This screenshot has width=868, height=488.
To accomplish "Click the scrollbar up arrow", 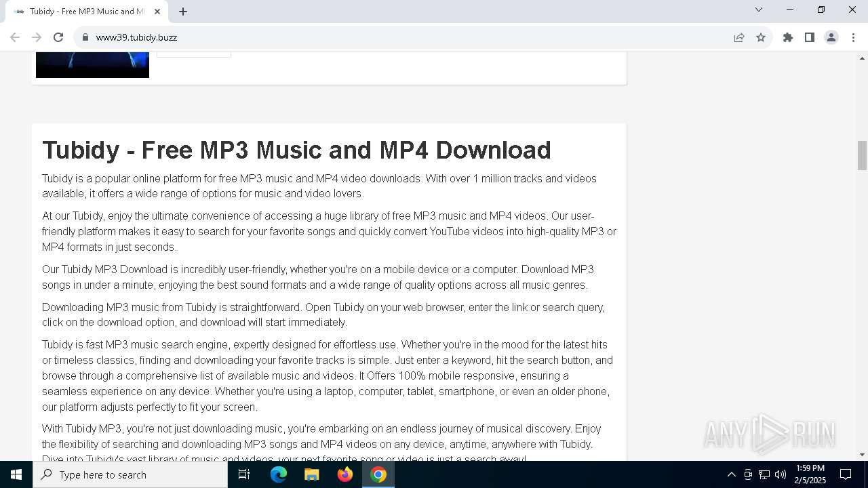I will tap(862, 58).
